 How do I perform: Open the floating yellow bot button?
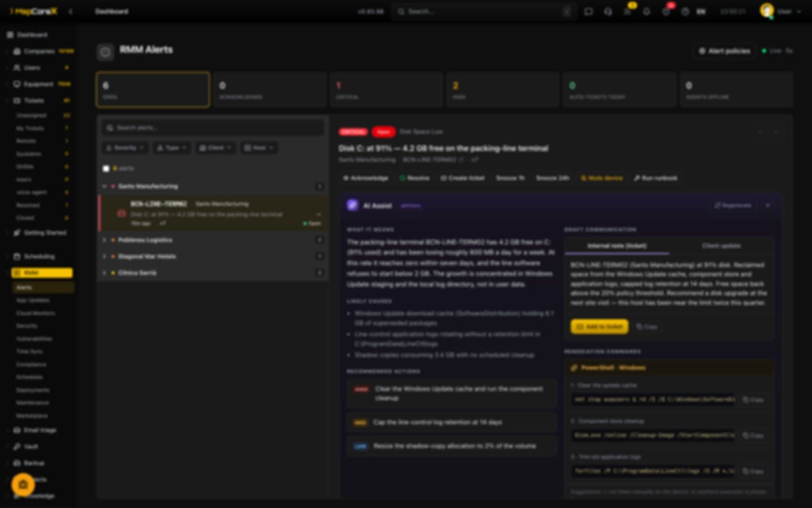[23, 484]
